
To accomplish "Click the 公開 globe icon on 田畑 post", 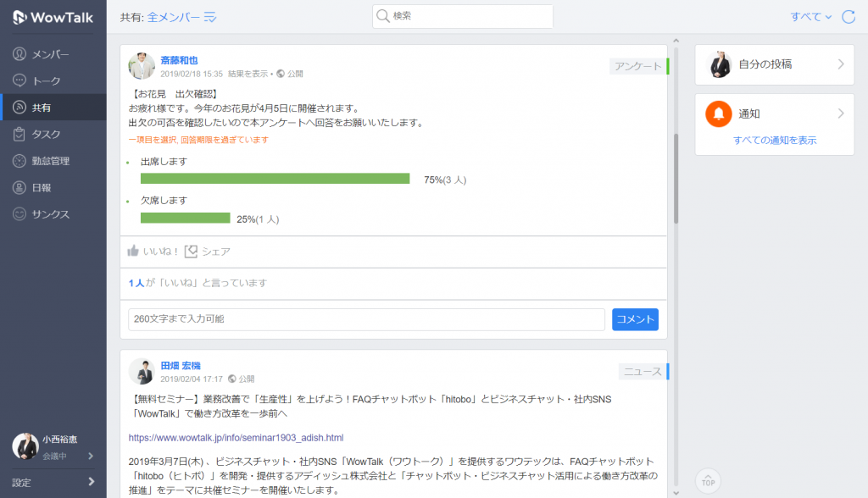I will click(x=232, y=379).
